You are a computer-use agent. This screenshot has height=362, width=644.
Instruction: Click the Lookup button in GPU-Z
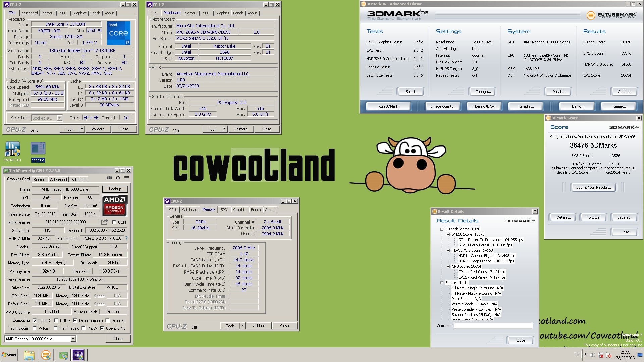click(x=115, y=189)
